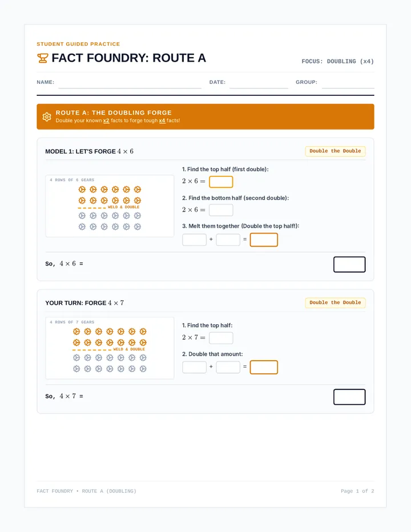411x532 pixels.
Task: Click the underlined x4 text in the banner
Action: (x=162, y=120)
